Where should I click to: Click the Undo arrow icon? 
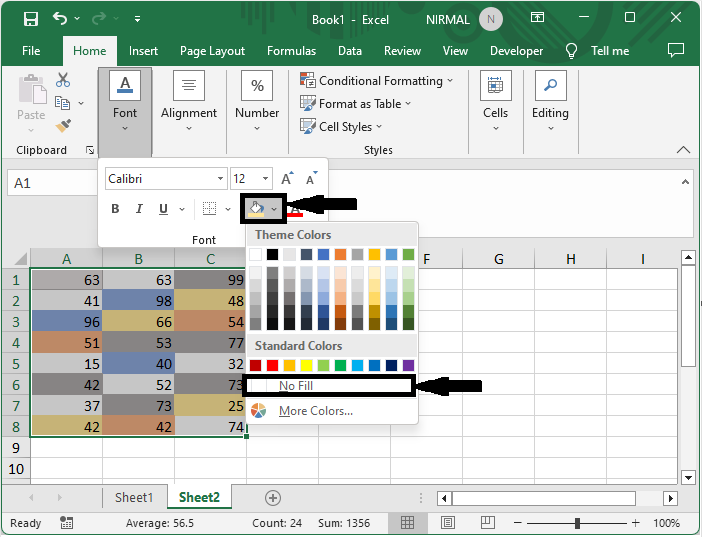60,18
